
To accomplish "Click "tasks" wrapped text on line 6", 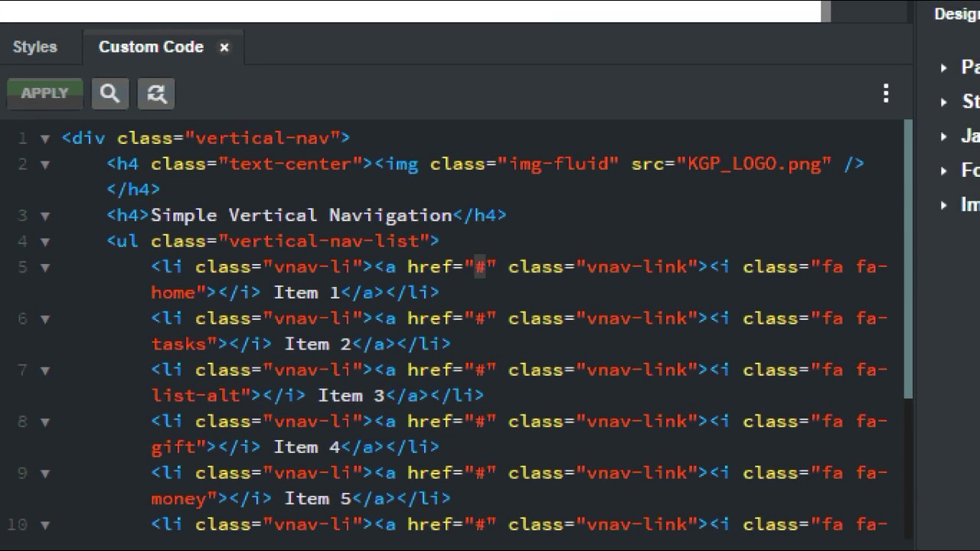I will 178,344.
